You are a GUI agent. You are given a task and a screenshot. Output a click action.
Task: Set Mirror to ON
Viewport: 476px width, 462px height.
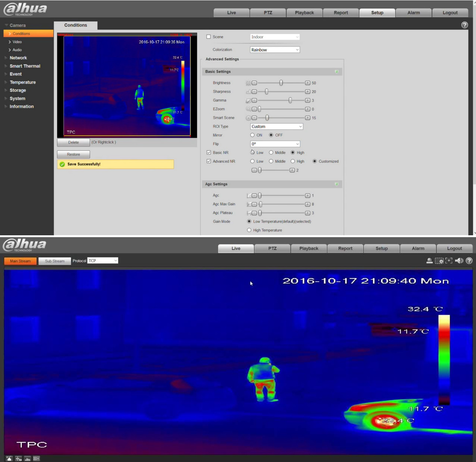click(253, 135)
